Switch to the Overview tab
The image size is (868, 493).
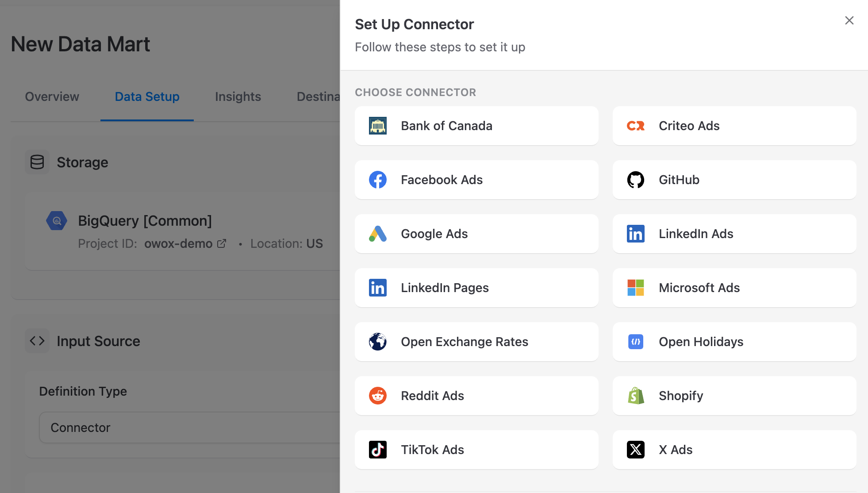point(52,96)
